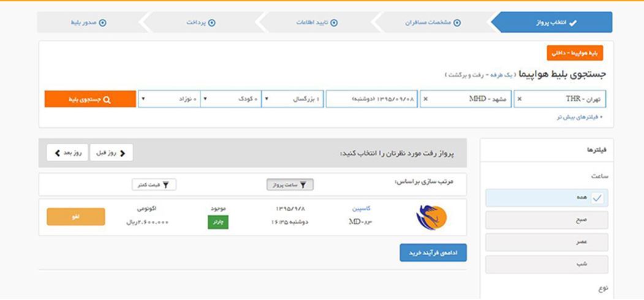Image resolution: width=644 pixels, height=300 pixels.
Task: Go to مشخصات مسافران step
Action: point(433,22)
